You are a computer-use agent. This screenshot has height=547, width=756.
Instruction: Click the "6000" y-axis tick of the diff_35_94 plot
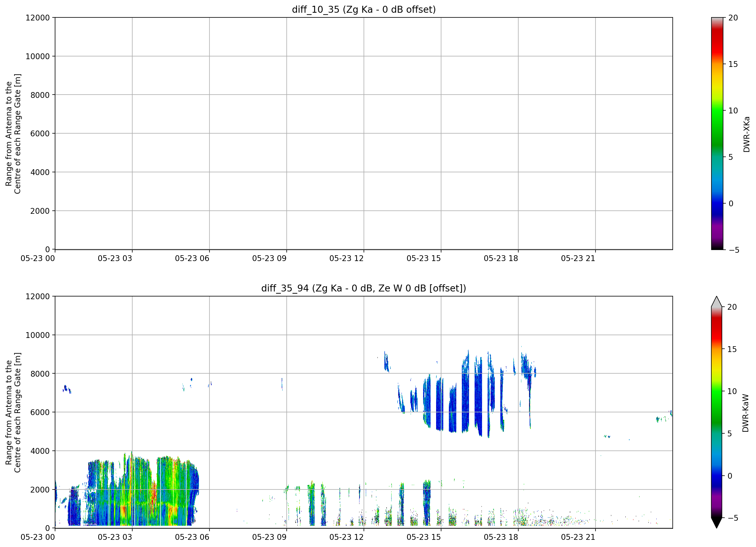point(40,412)
